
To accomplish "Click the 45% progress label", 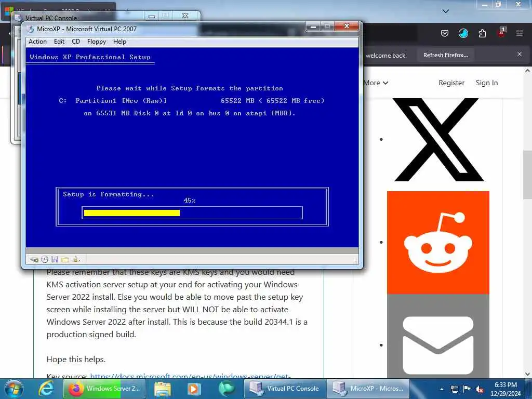I will 189,201.
